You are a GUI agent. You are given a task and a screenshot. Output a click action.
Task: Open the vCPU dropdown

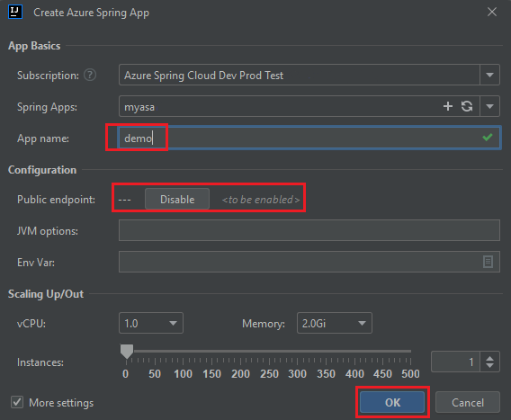[x=151, y=323]
